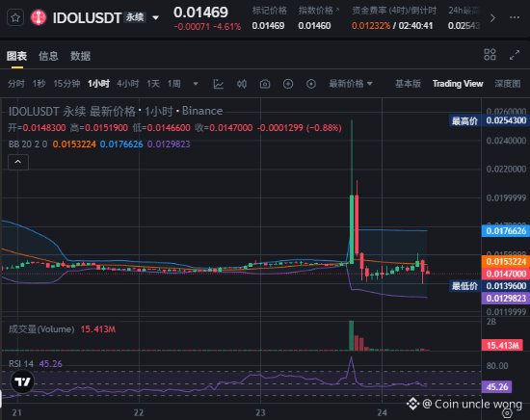
Task: Select the 1天 interval
Action: (153, 84)
